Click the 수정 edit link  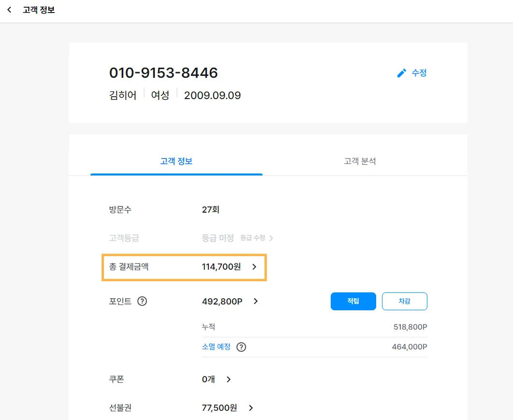click(419, 73)
